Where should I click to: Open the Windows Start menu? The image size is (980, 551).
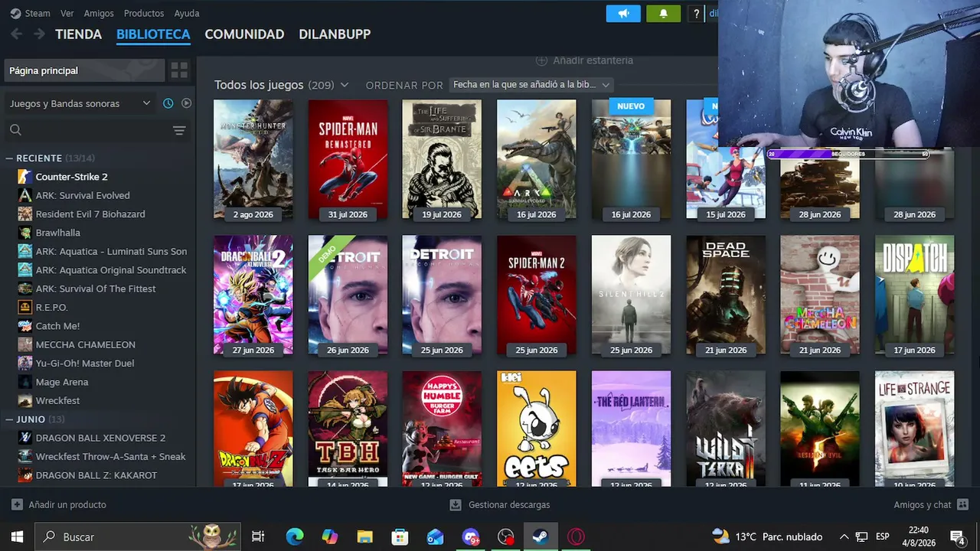click(17, 536)
